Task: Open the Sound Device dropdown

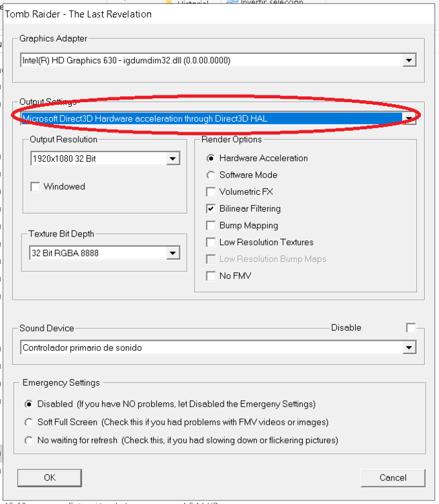Action: tap(409, 348)
